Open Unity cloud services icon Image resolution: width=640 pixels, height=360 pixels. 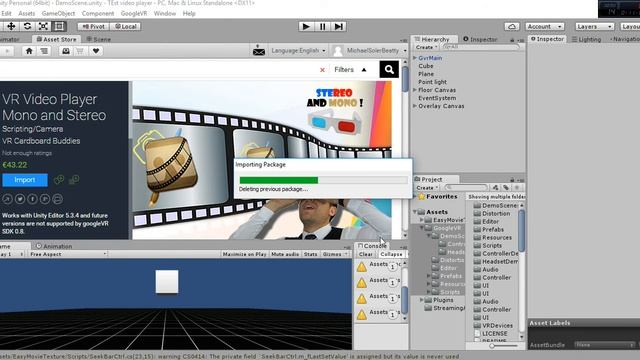(x=512, y=27)
